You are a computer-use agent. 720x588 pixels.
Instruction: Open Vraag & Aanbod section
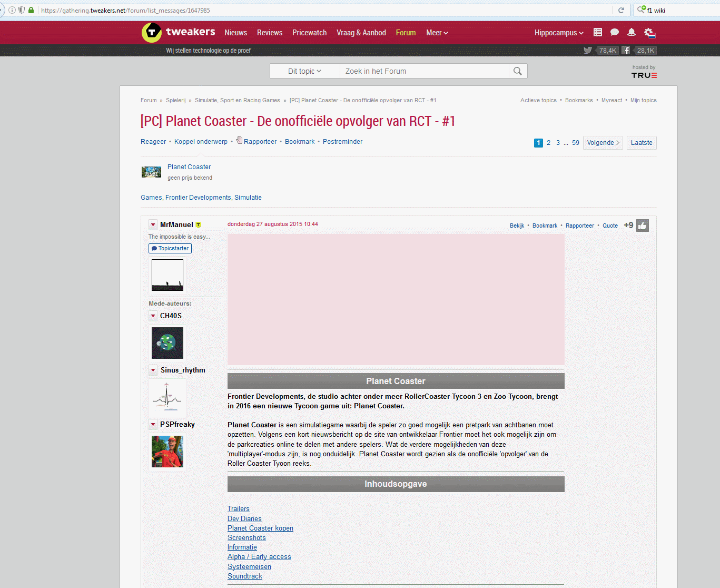tap(361, 33)
